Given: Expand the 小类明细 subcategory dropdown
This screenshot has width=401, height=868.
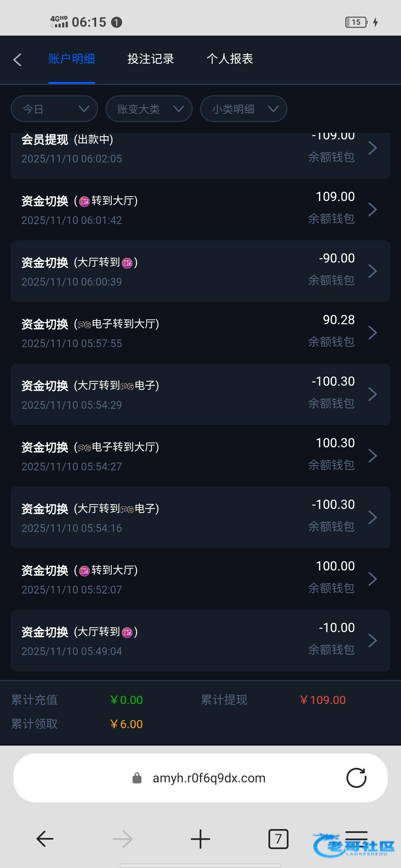Looking at the screenshot, I should point(244,109).
